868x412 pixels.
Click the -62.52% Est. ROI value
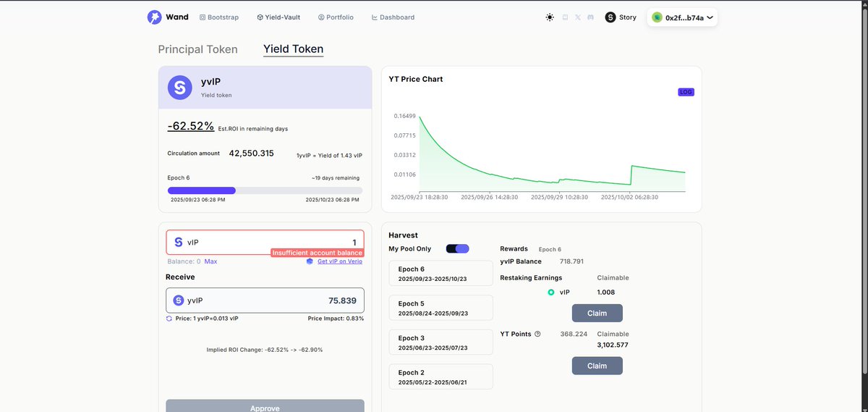(x=191, y=126)
